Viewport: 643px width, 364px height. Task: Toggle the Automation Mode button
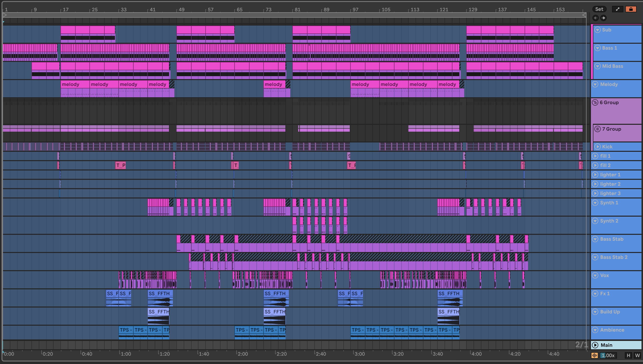point(617,9)
